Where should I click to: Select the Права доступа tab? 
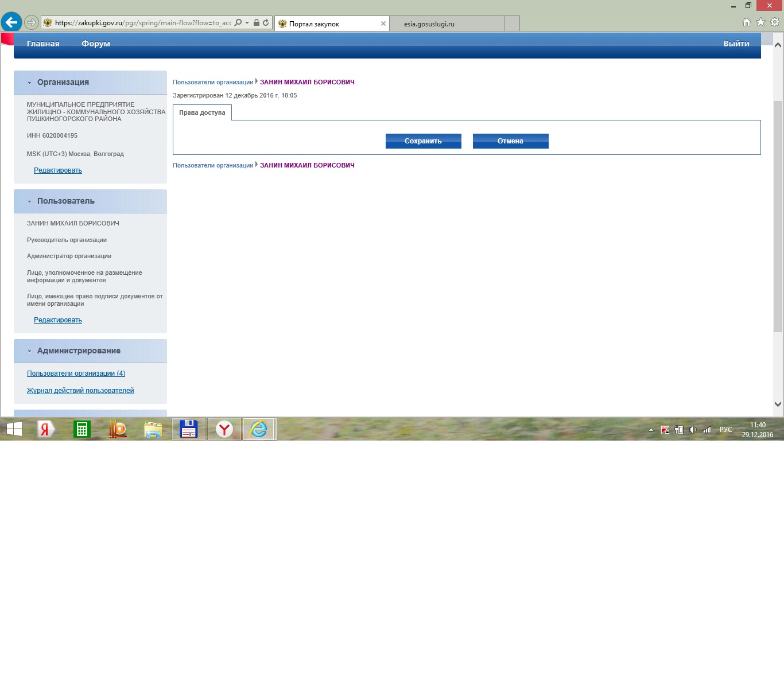click(x=202, y=113)
